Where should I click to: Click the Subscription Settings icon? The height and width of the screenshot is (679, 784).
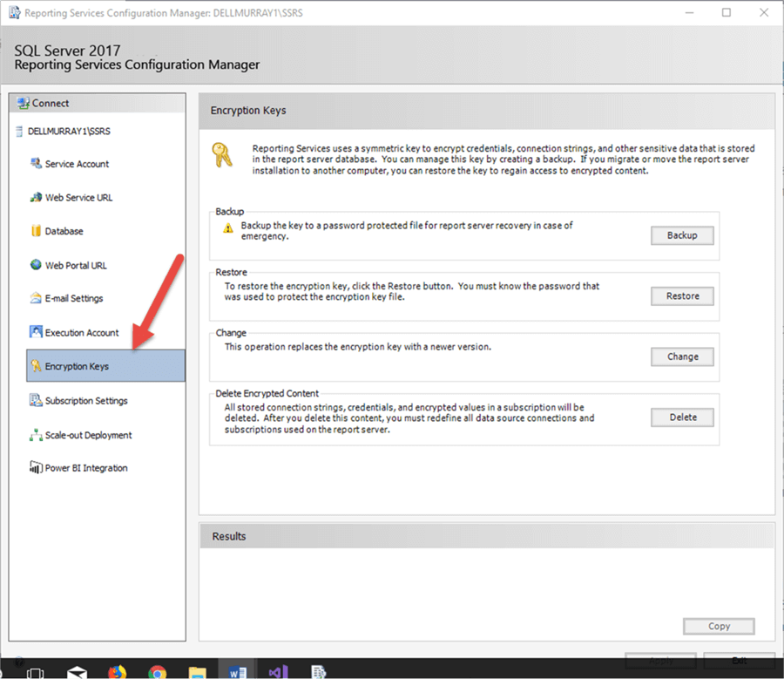click(36, 400)
